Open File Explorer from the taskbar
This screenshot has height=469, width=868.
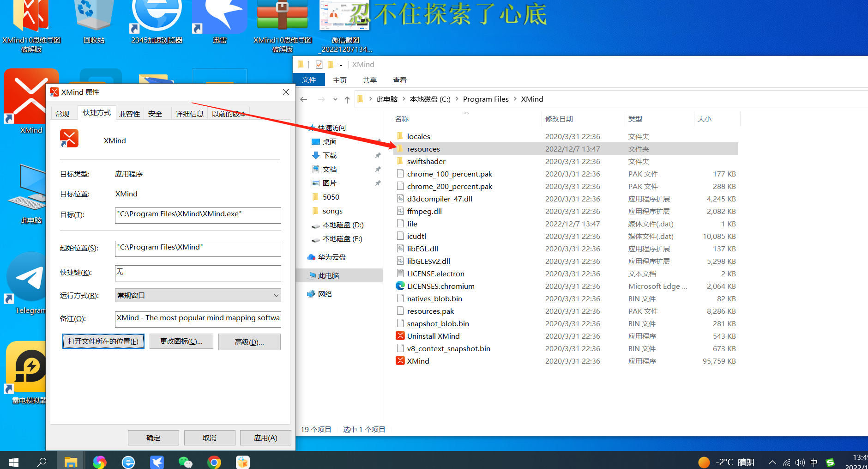click(x=71, y=462)
